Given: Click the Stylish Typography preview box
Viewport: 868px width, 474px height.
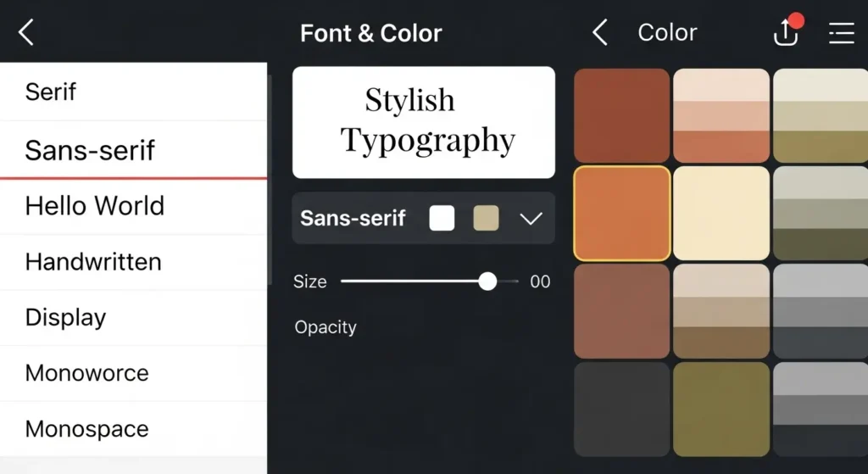Looking at the screenshot, I should coord(424,122).
